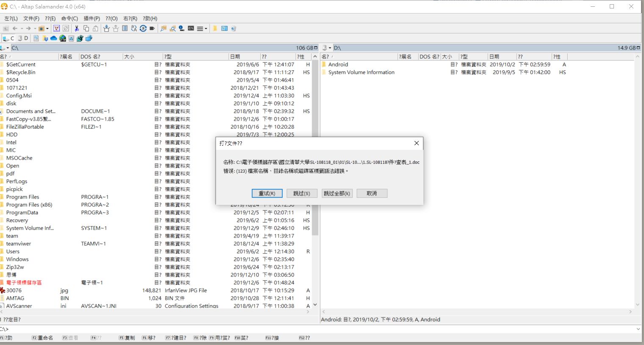Image resolution: width=644 pixels, height=345 pixels.
Task: Open the OneDrive cloud icon in drive bar
Action: pos(54,38)
